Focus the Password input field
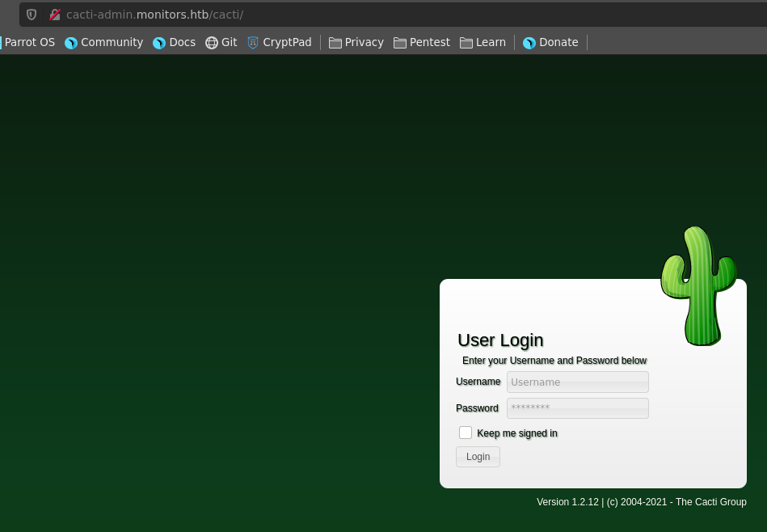This screenshot has width=767, height=532. [x=577, y=408]
